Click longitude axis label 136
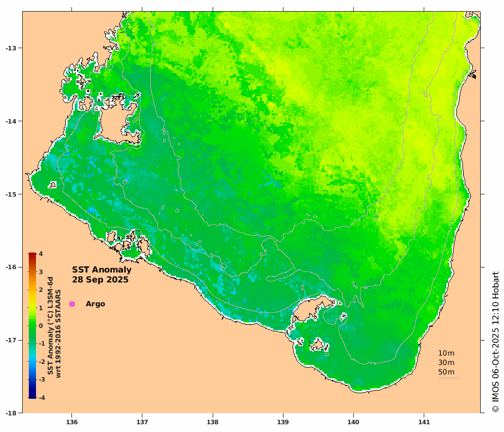Viewport: 504px width, 432px height. coord(71,422)
